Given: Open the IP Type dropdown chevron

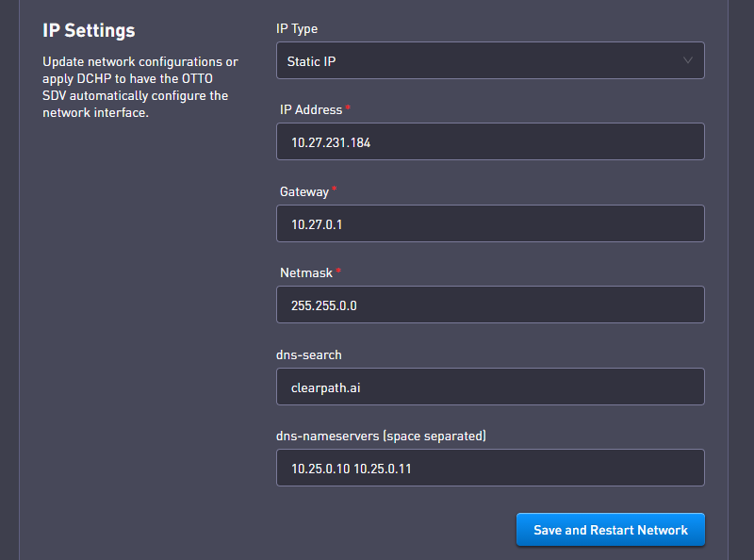Looking at the screenshot, I should pos(687,61).
